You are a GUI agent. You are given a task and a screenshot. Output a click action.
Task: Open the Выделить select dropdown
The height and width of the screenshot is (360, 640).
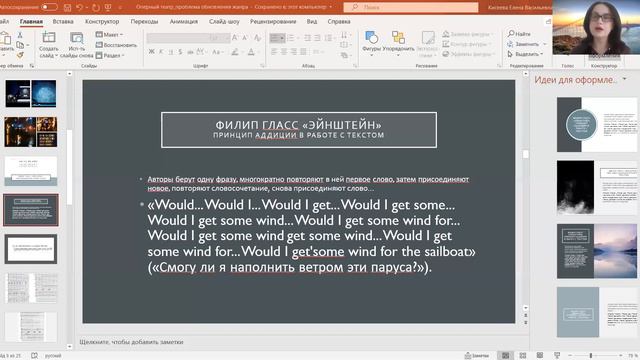[x=525, y=54]
